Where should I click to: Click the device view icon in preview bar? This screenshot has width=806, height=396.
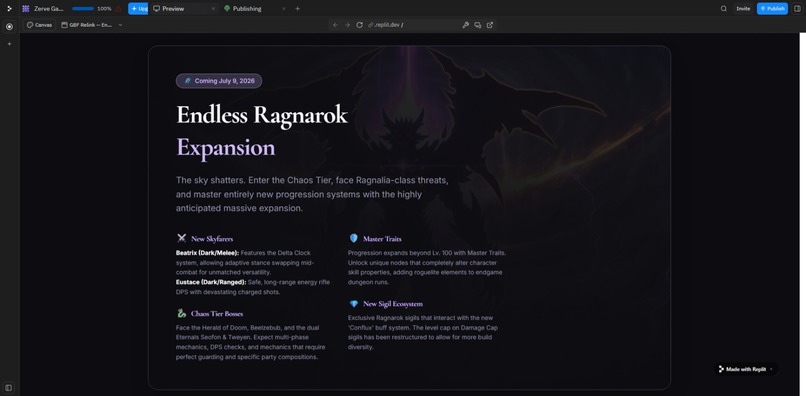coord(478,25)
